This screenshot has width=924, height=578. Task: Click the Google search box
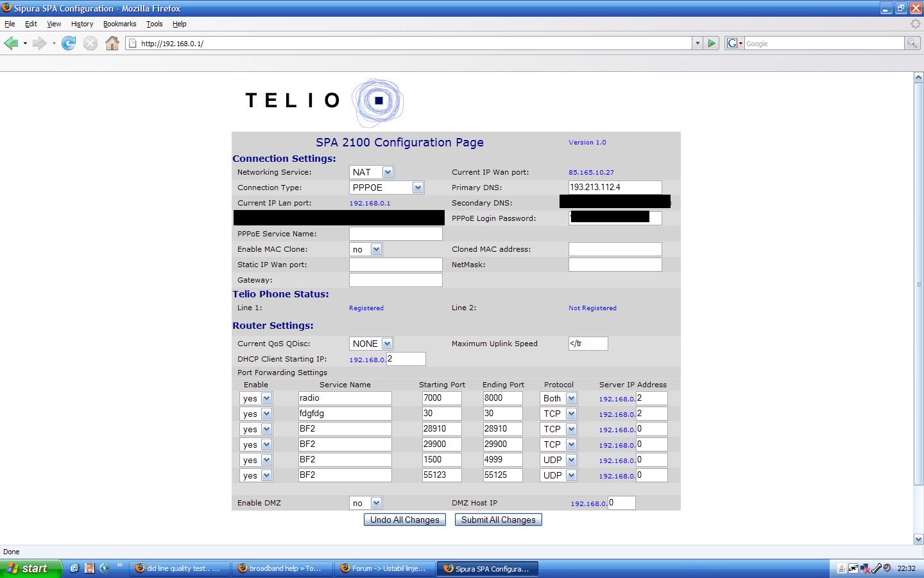coord(824,43)
